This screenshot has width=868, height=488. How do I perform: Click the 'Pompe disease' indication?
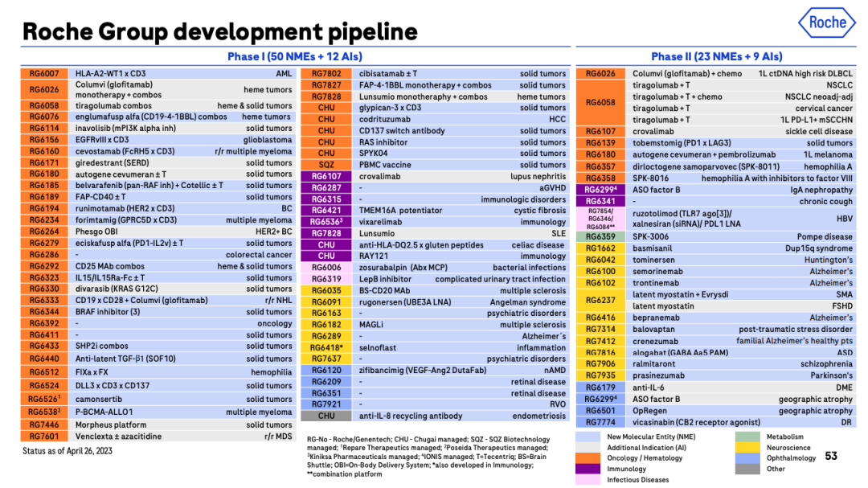pos(825,236)
